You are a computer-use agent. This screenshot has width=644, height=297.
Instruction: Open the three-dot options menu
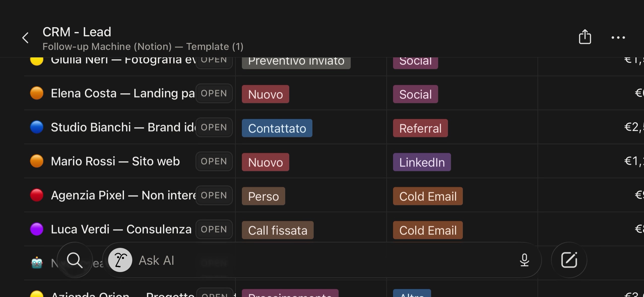619,37
